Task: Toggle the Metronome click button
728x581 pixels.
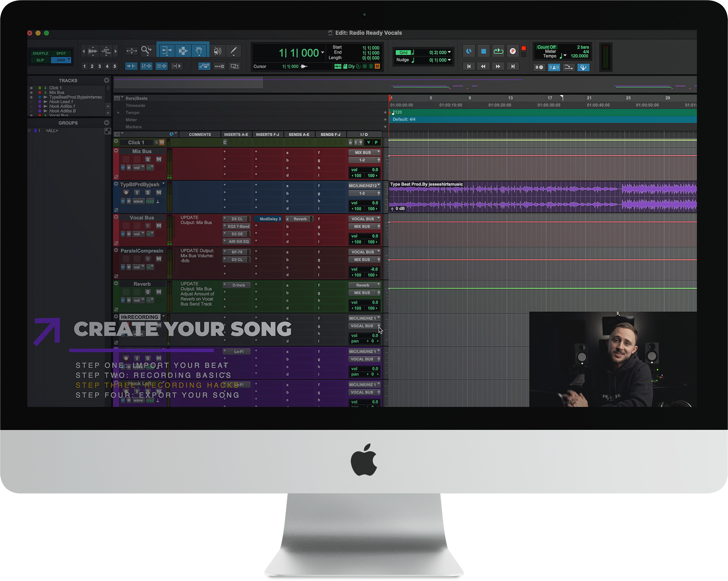Action: (x=554, y=68)
